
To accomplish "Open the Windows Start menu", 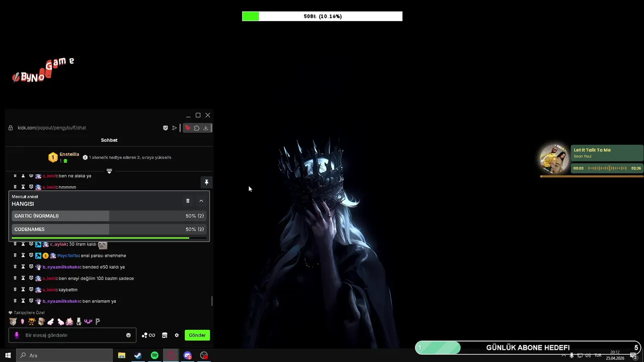I will (x=8, y=355).
